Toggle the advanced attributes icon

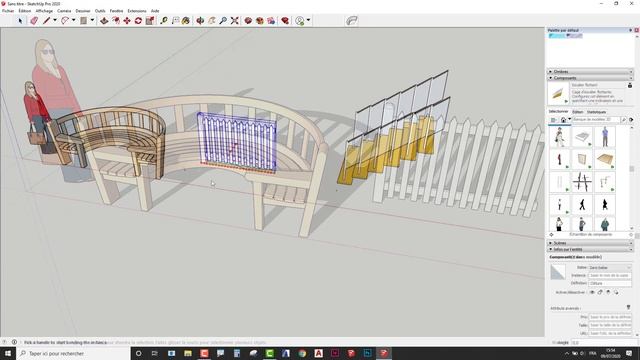pyautogui.click(x=629, y=307)
